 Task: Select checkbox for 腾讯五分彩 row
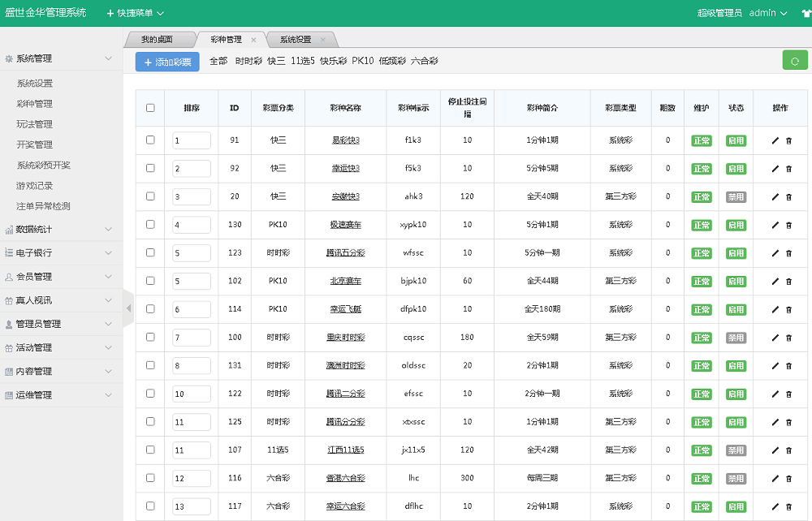pyautogui.click(x=150, y=252)
